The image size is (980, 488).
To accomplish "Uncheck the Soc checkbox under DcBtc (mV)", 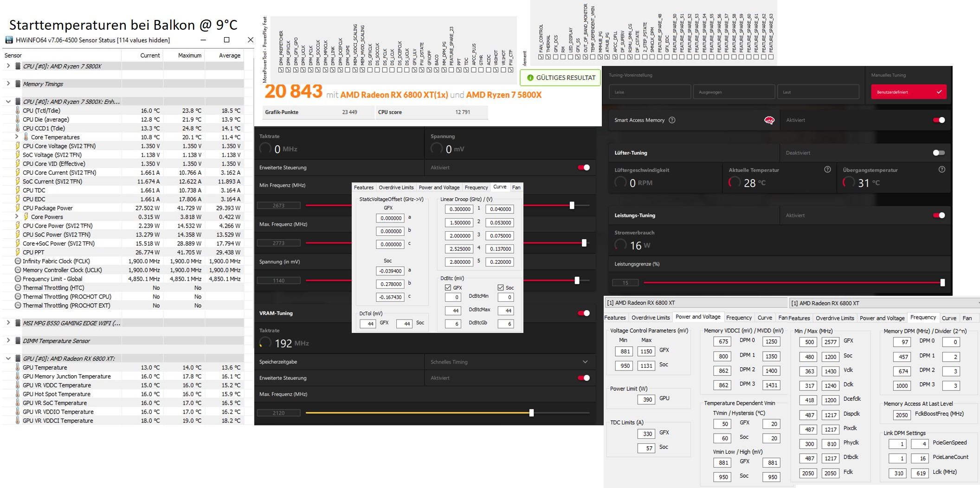I will pos(500,287).
